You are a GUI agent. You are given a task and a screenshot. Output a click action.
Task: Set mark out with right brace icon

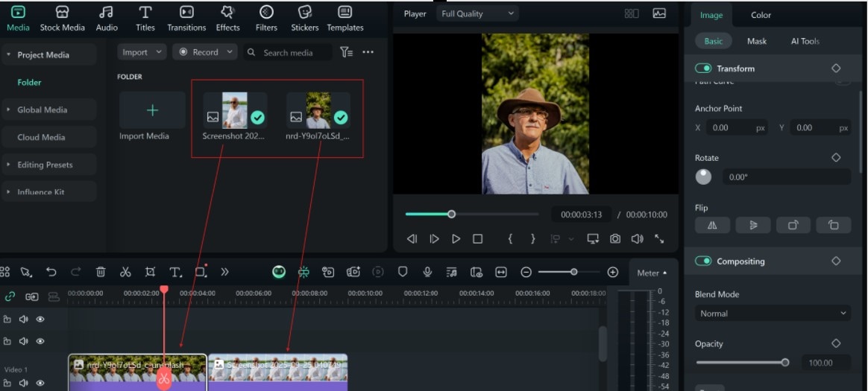pos(532,239)
